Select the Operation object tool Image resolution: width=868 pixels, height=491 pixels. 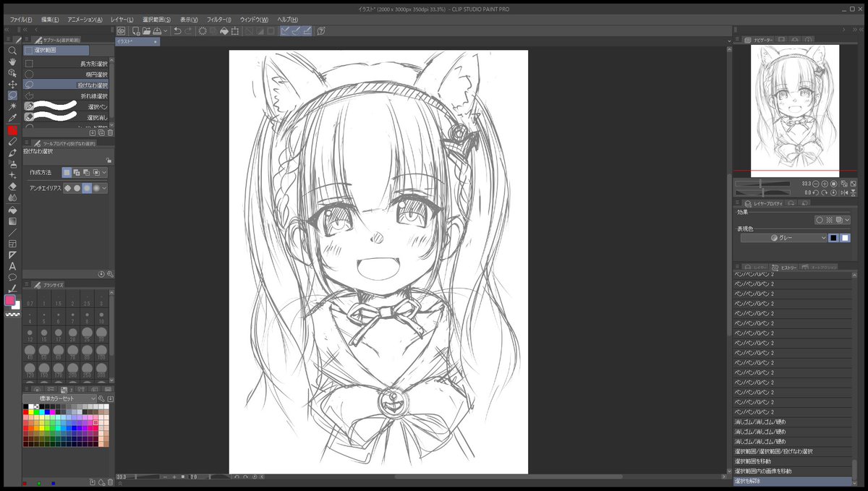point(12,73)
